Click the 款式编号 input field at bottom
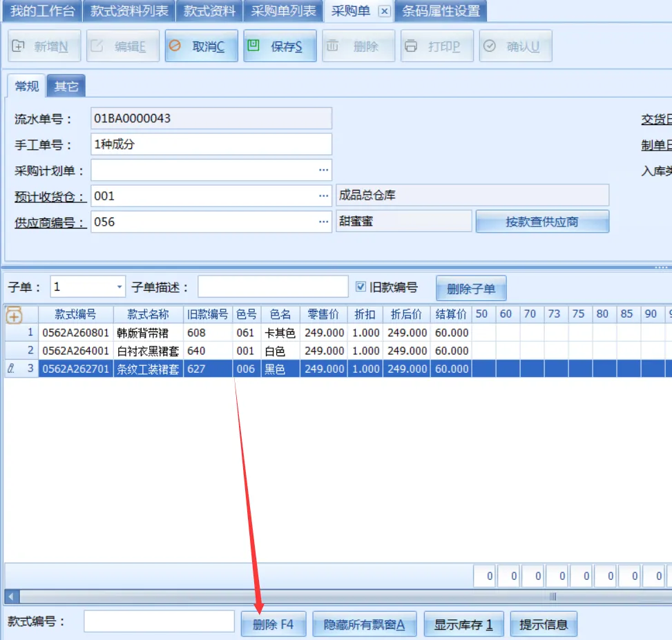This screenshot has width=672, height=640. point(159,621)
